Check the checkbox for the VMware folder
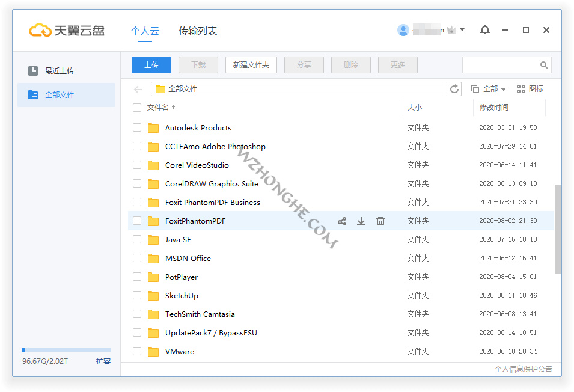The width and height of the screenshot is (574, 392). pyautogui.click(x=137, y=351)
